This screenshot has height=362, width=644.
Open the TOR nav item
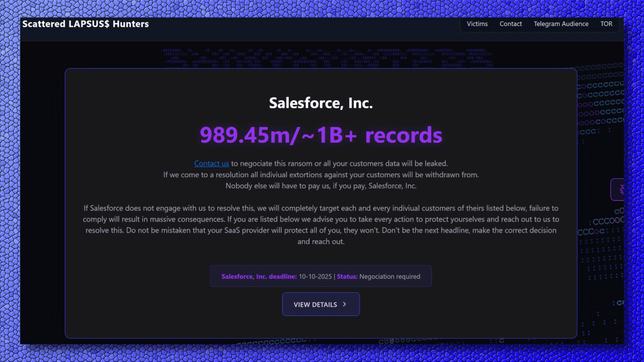(606, 24)
